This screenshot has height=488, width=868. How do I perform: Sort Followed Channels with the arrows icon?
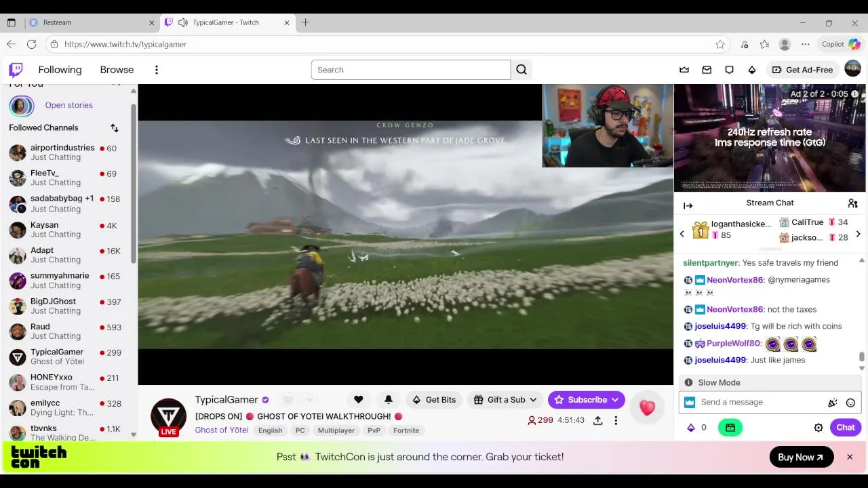pyautogui.click(x=115, y=128)
